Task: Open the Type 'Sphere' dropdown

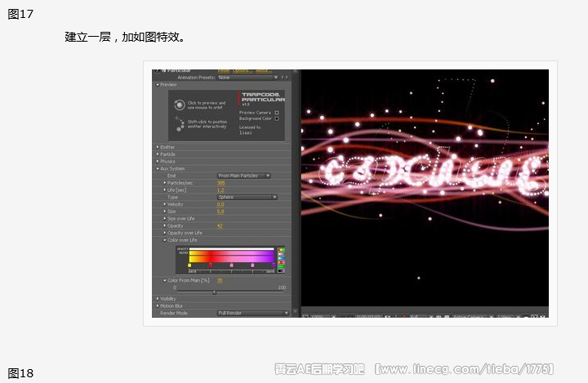Action: pyautogui.click(x=247, y=197)
